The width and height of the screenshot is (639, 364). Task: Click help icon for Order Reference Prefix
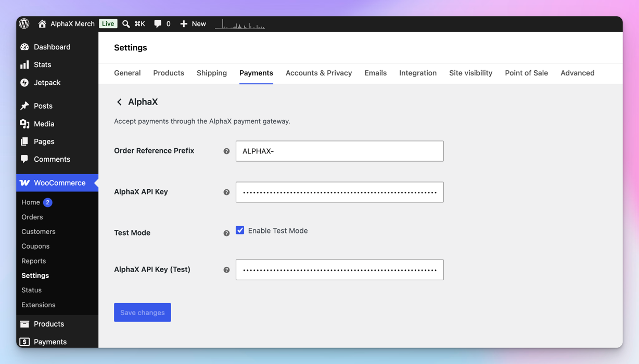(x=226, y=151)
